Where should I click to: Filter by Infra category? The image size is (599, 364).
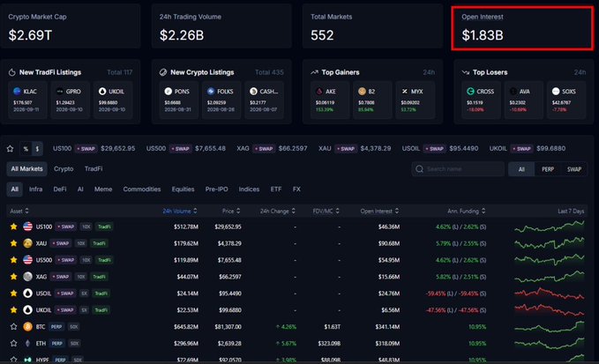click(x=36, y=189)
